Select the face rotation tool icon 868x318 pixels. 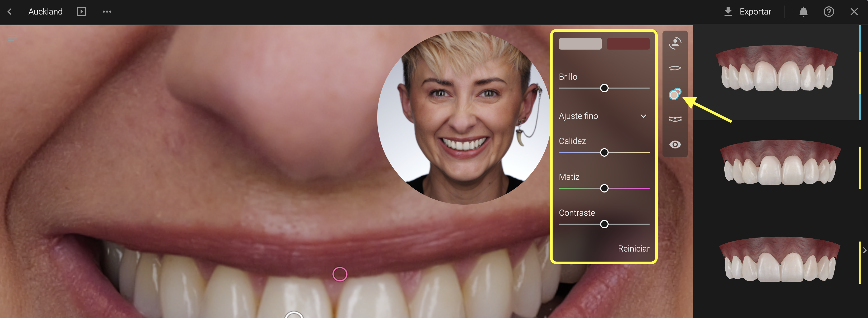coord(675,44)
